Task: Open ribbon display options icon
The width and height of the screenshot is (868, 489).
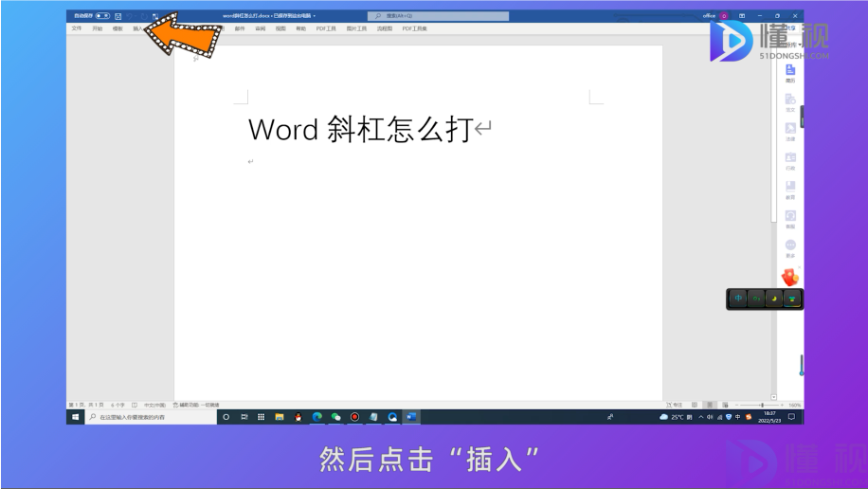Action: (742, 16)
